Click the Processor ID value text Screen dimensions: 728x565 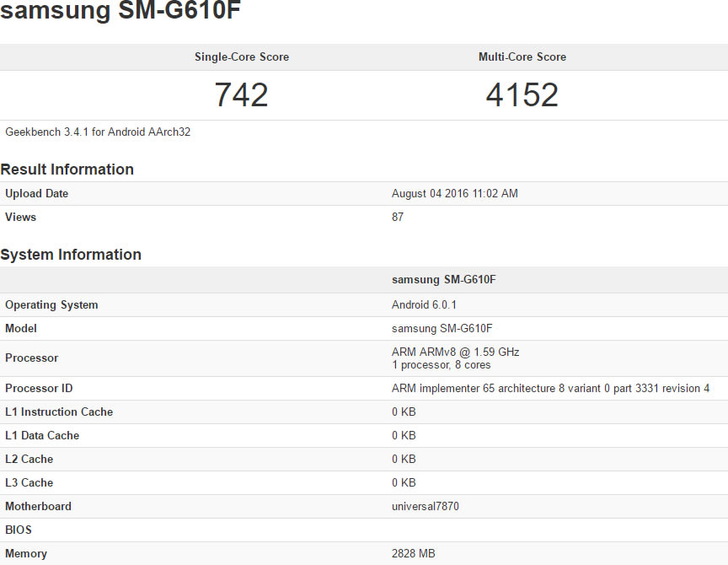point(551,389)
